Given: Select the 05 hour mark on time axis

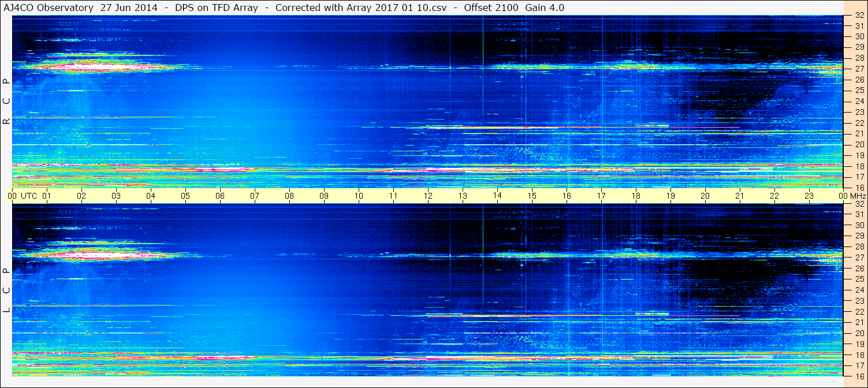Looking at the screenshot, I should coord(185,196).
